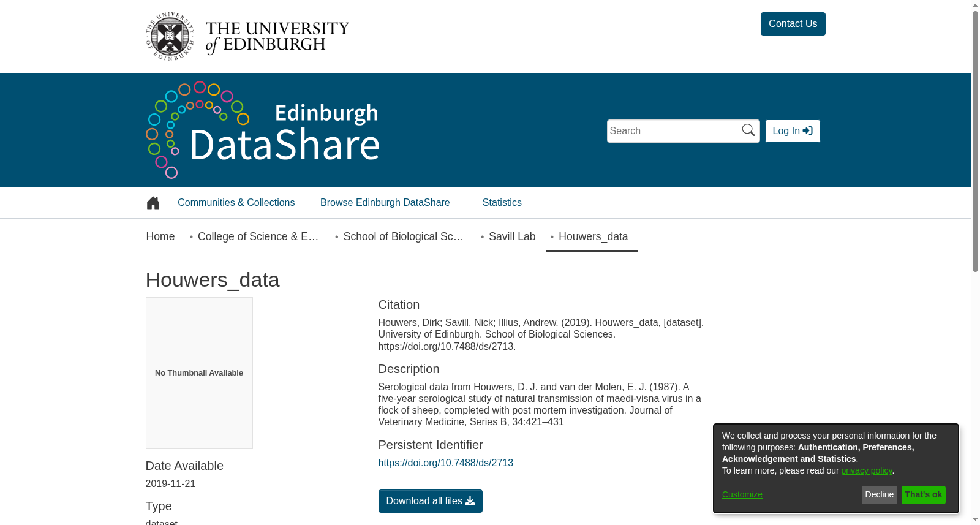
Task: Click the Log In button
Action: click(793, 131)
